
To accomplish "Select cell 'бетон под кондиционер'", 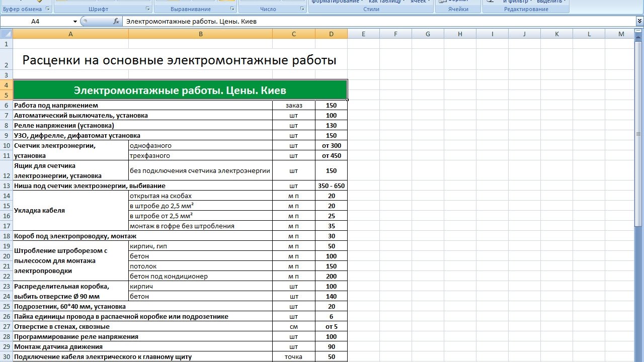I will click(200, 276).
